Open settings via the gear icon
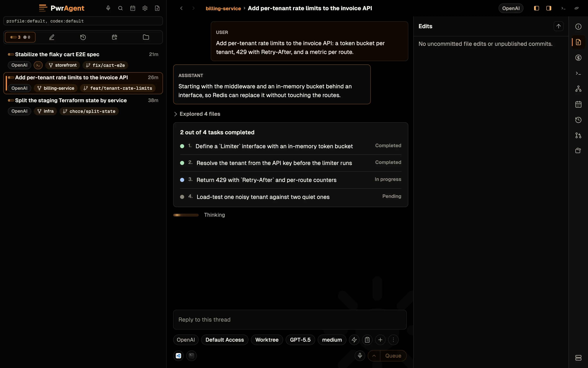 tap(145, 8)
